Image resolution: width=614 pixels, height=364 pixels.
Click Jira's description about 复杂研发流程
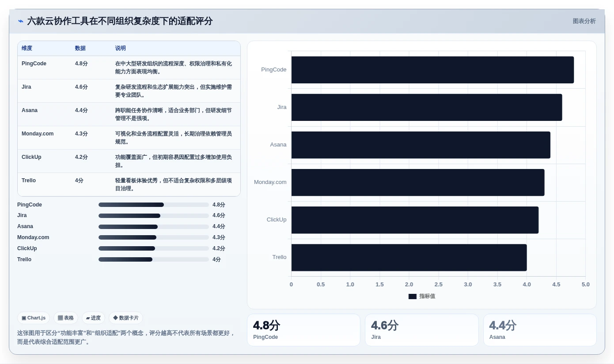coord(174,91)
